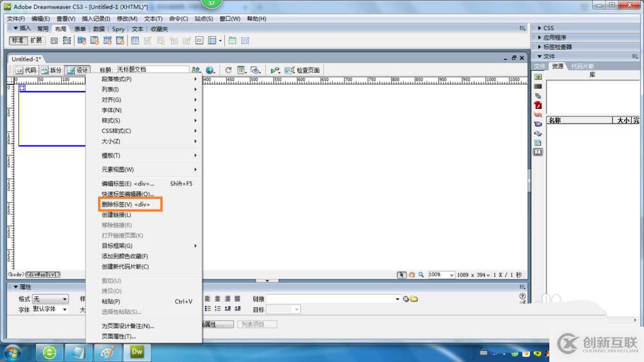644x362 pixels.
Task: Open the 字体 default font dropdown
Action: 50,309
